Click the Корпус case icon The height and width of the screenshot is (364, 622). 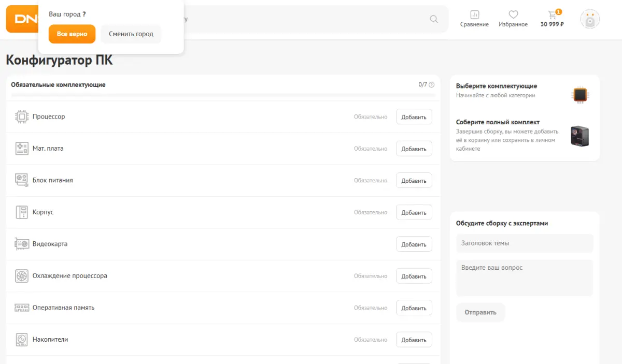[21, 212]
